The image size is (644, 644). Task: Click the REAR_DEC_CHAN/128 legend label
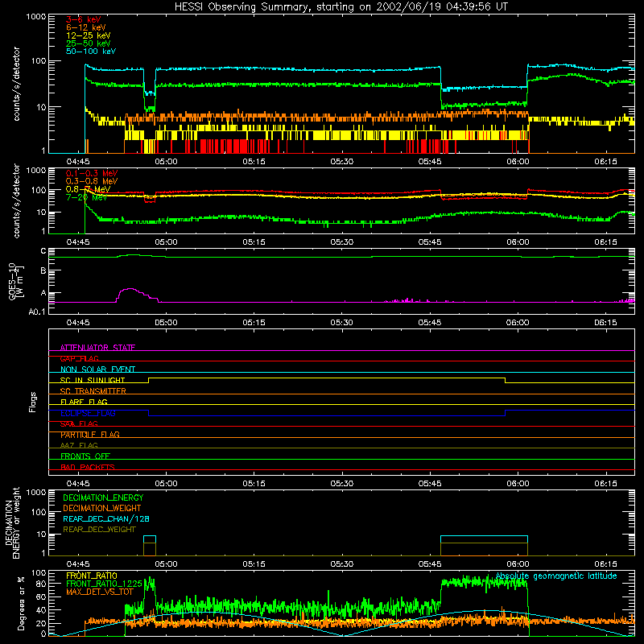point(106,519)
